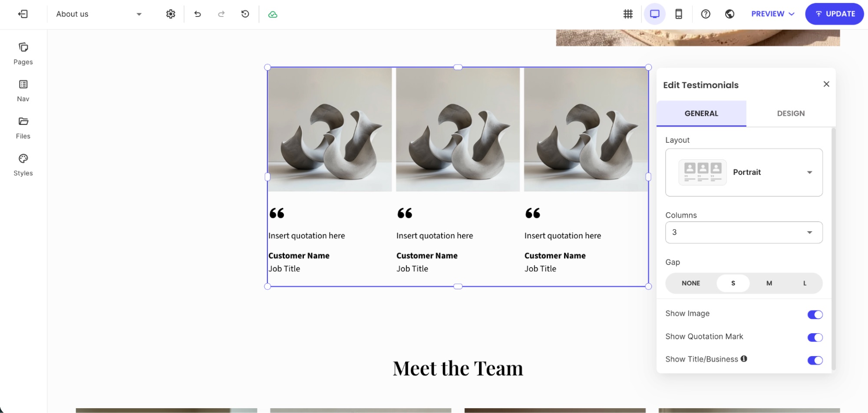Viewport: 868px width, 413px height.
Task: Open page settings gear icon
Action: (x=171, y=14)
